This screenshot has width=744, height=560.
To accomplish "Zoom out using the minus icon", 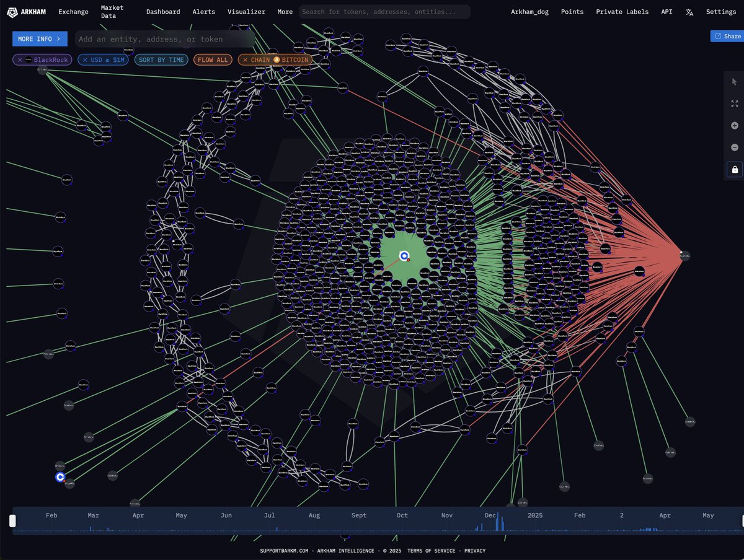I will (x=734, y=147).
